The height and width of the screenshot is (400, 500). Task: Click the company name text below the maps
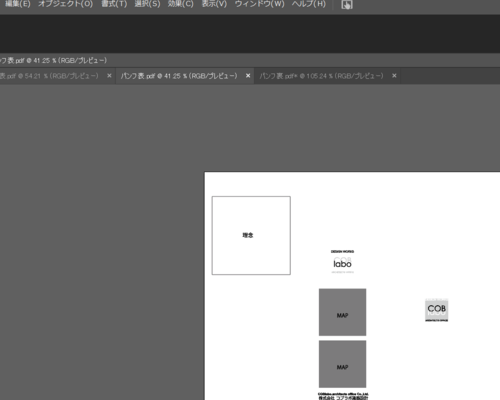(x=343, y=396)
